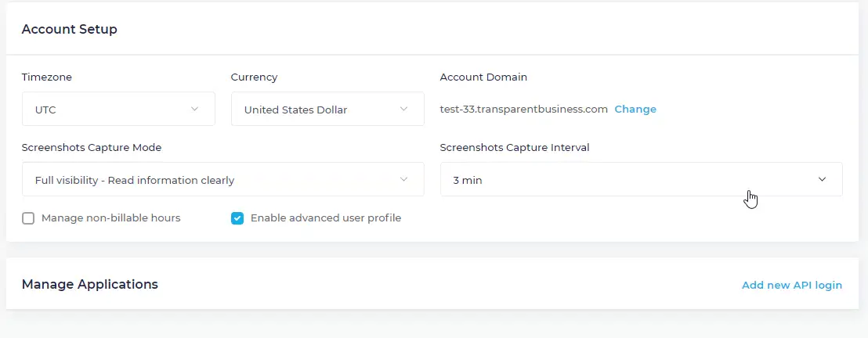
Task: Open the Timezone dropdown showing UTC
Action: 110,109
